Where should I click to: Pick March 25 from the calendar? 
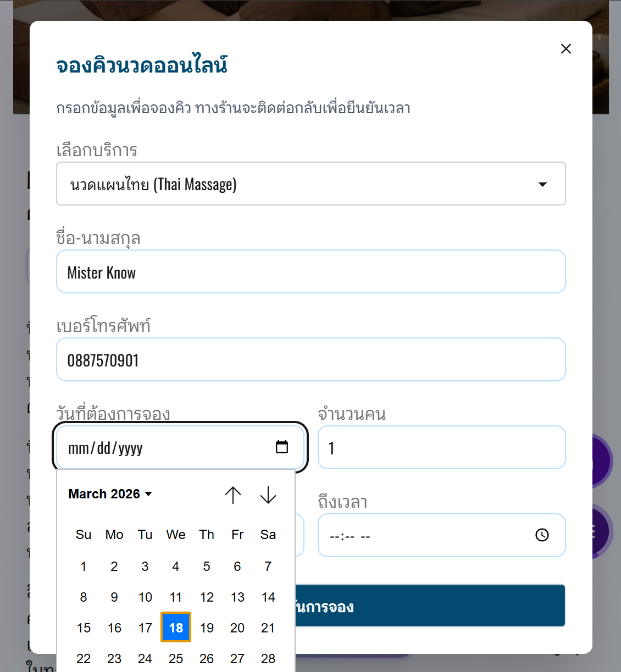point(176,658)
